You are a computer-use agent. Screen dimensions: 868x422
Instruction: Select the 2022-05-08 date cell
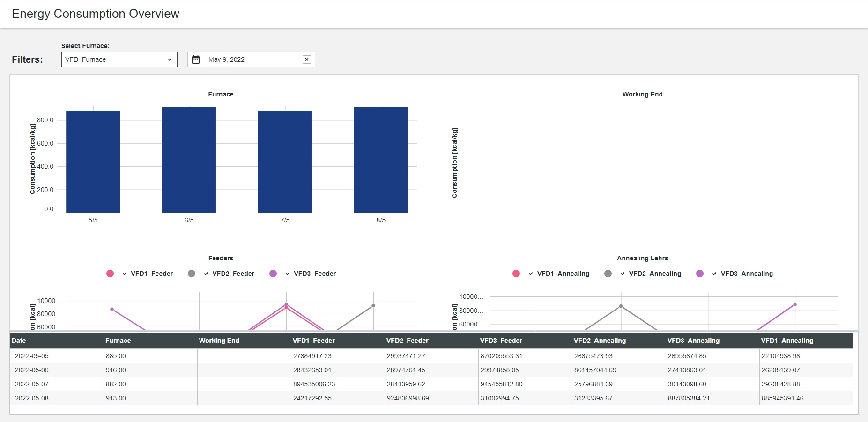point(57,398)
